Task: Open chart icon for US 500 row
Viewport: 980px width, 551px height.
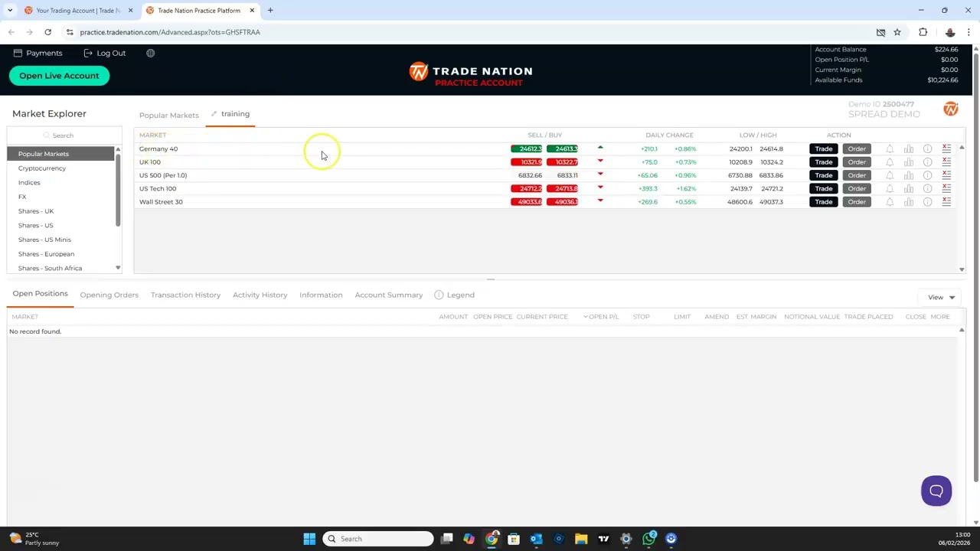Action: point(909,175)
